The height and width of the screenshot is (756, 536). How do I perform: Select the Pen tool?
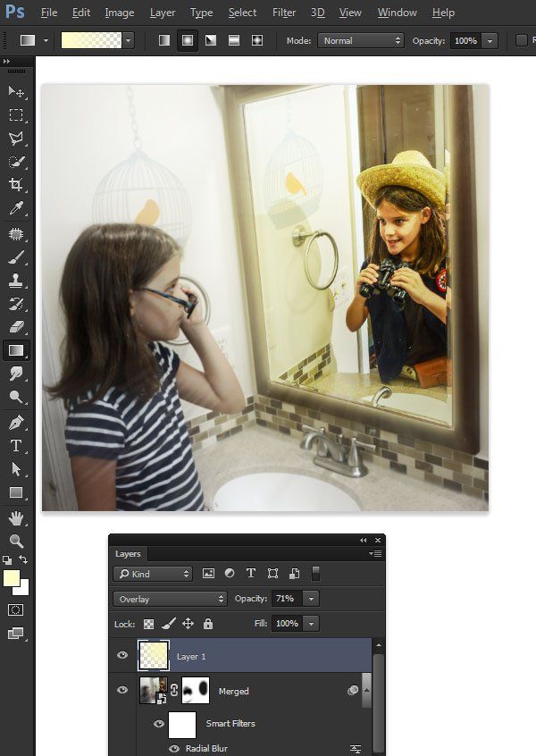16,423
